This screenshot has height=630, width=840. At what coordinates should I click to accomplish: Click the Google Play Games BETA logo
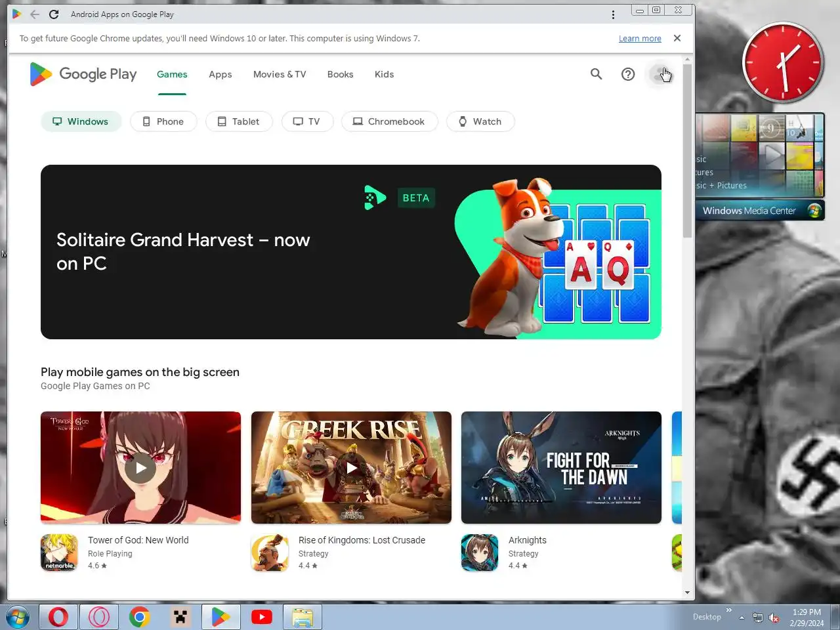click(400, 198)
